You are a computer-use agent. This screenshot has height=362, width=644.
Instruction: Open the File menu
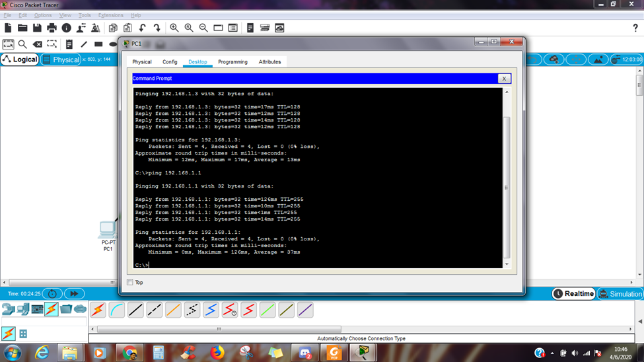click(x=7, y=15)
